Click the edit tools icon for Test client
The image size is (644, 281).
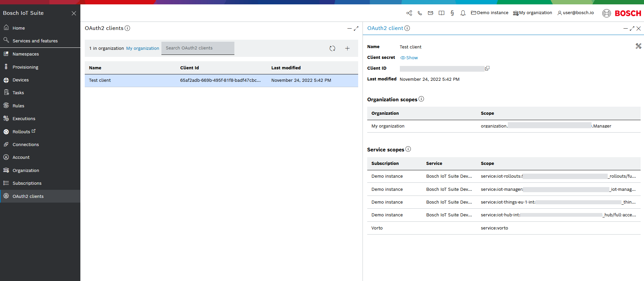point(638,46)
